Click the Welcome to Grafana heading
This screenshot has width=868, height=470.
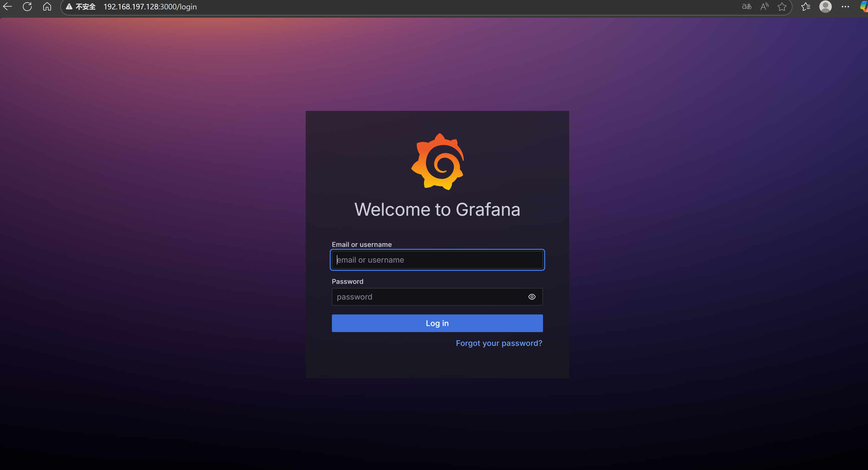[437, 209]
